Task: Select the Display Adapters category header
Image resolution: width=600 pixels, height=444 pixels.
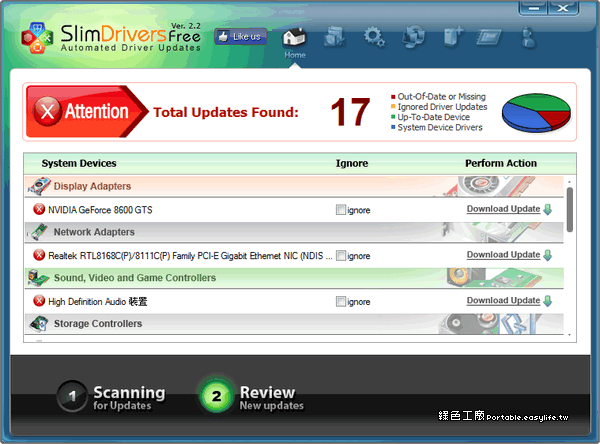Action: [x=294, y=186]
